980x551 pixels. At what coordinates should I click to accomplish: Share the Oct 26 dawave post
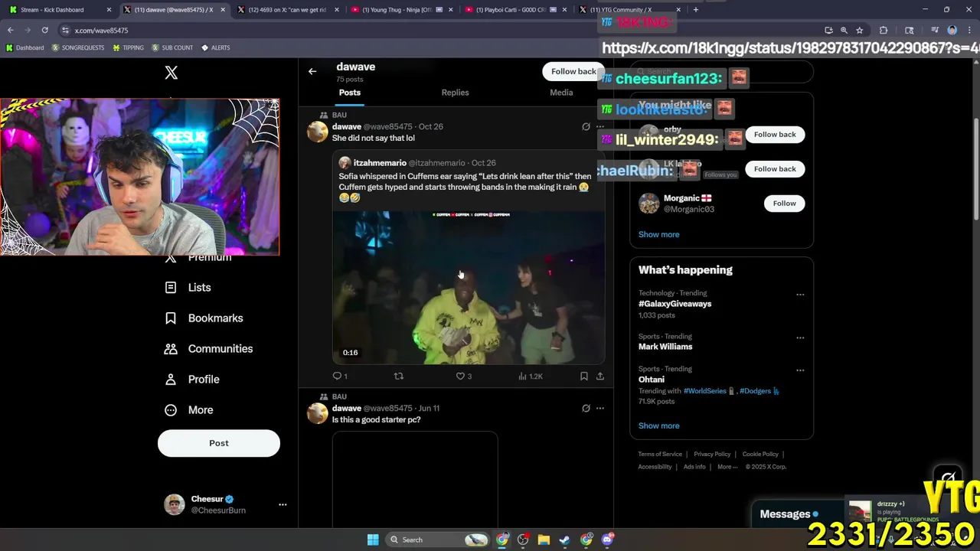pos(600,376)
